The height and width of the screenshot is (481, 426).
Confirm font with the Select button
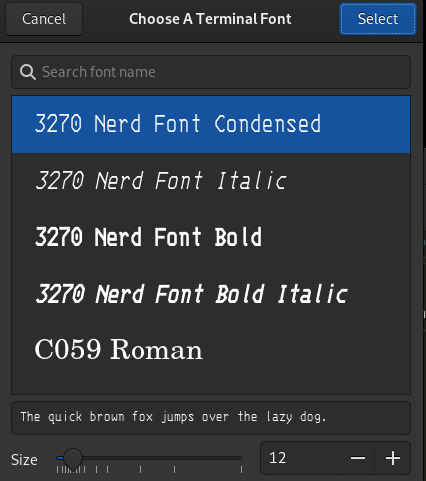coord(378,19)
